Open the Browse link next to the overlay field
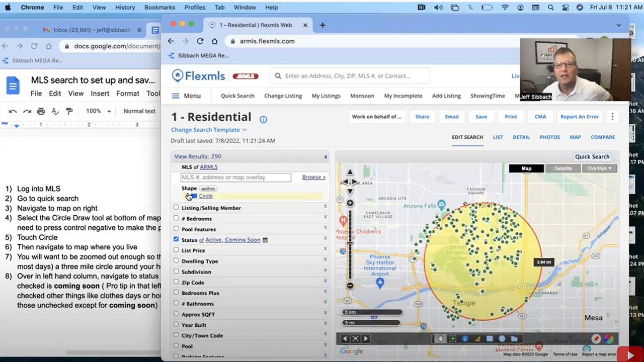 (x=313, y=177)
